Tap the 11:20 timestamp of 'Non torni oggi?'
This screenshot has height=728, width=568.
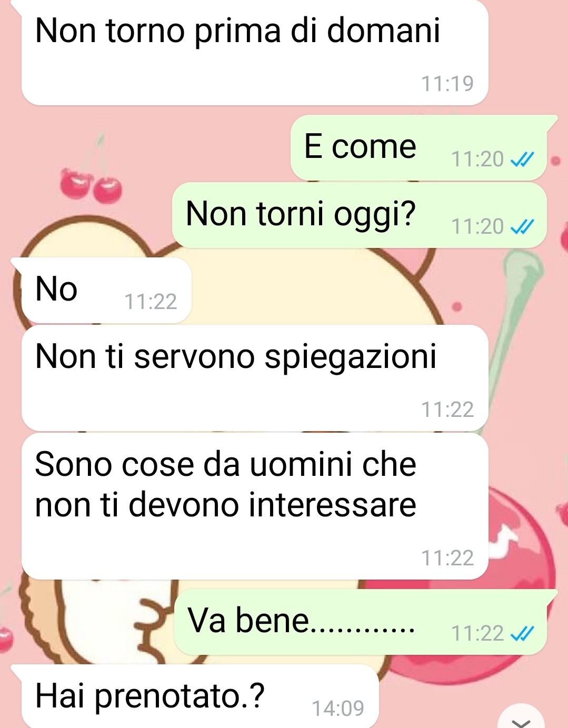477,226
